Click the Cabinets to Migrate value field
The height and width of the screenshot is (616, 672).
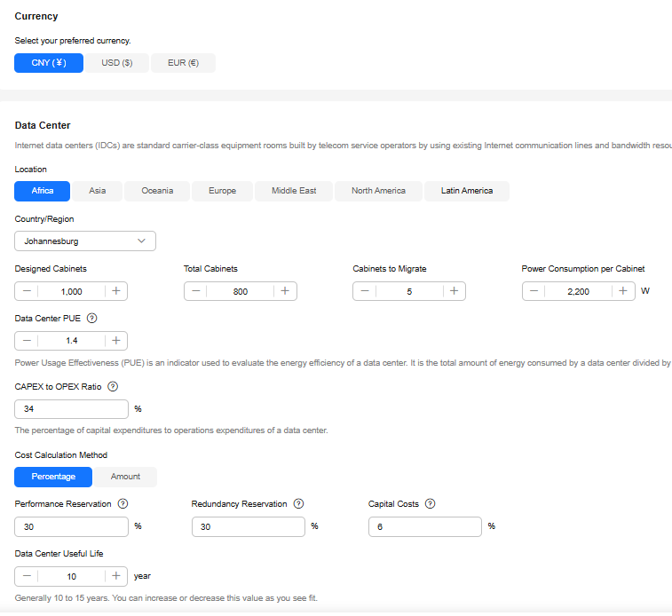click(409, 291)
